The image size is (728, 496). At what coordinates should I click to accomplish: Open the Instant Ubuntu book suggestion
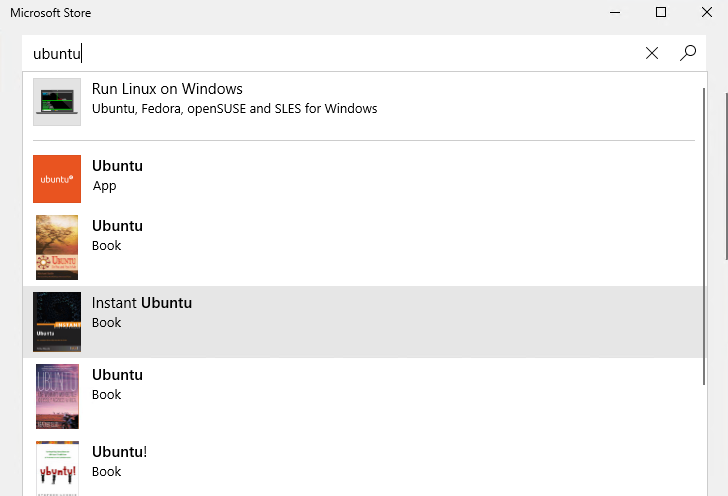tap(363, 322)
